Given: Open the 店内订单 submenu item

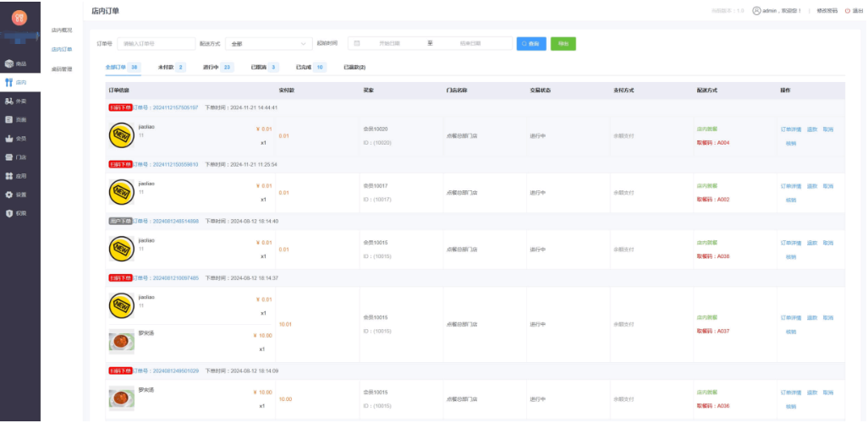Looking at the screenshot, I should point(62,49).
